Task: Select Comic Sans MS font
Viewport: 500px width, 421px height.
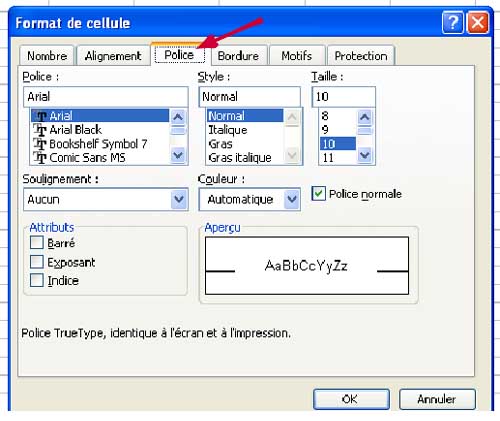Action: tap(100, 157)
